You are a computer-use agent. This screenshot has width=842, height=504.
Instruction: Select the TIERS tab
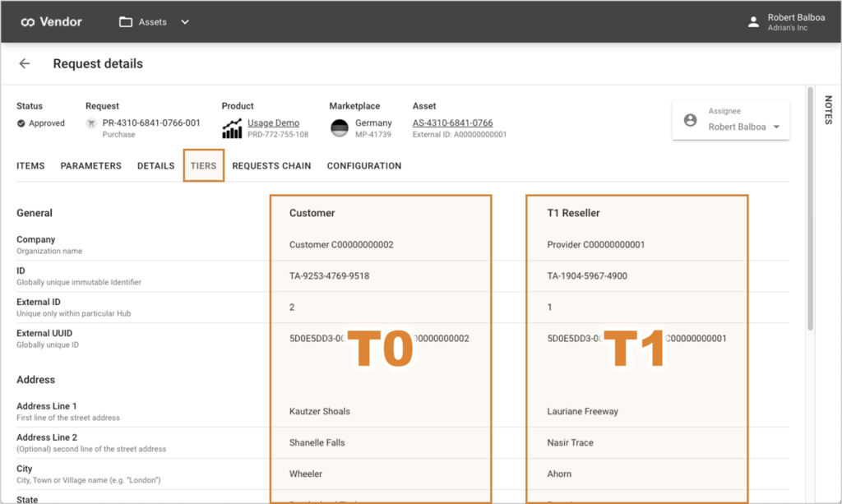click(x=204, y=166)
